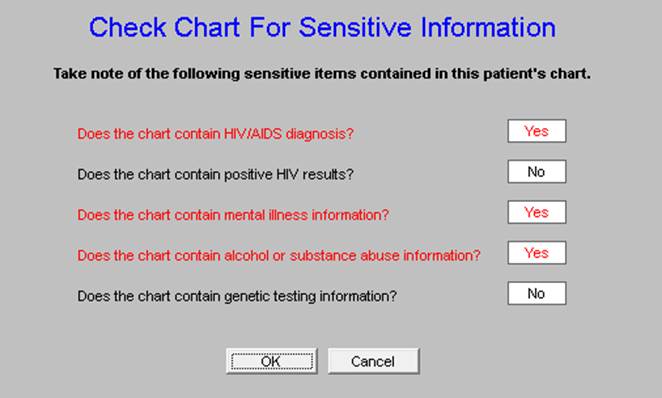Click the bold Take note instruction line
The width and height of the screenshot is (662, 398).
point(322,73)
